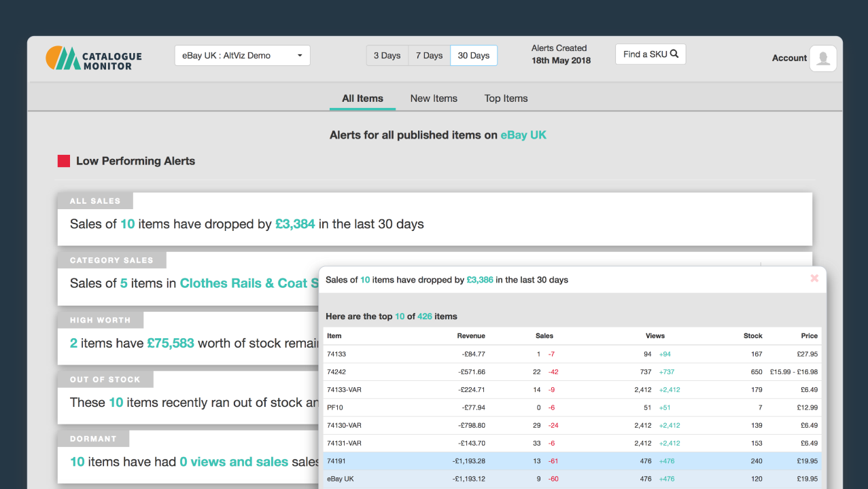Expand the Out of Stock alert card

tap(190, 402)
